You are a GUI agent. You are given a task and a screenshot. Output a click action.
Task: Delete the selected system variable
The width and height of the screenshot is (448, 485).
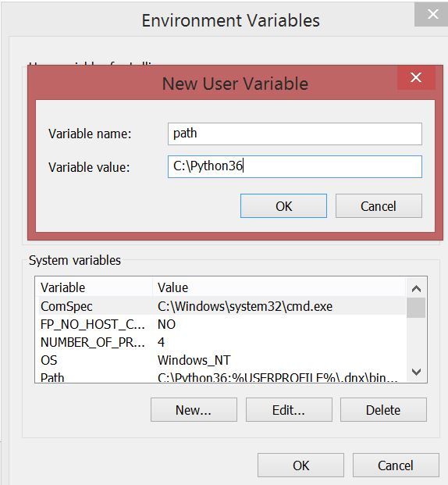coord(384,410)
